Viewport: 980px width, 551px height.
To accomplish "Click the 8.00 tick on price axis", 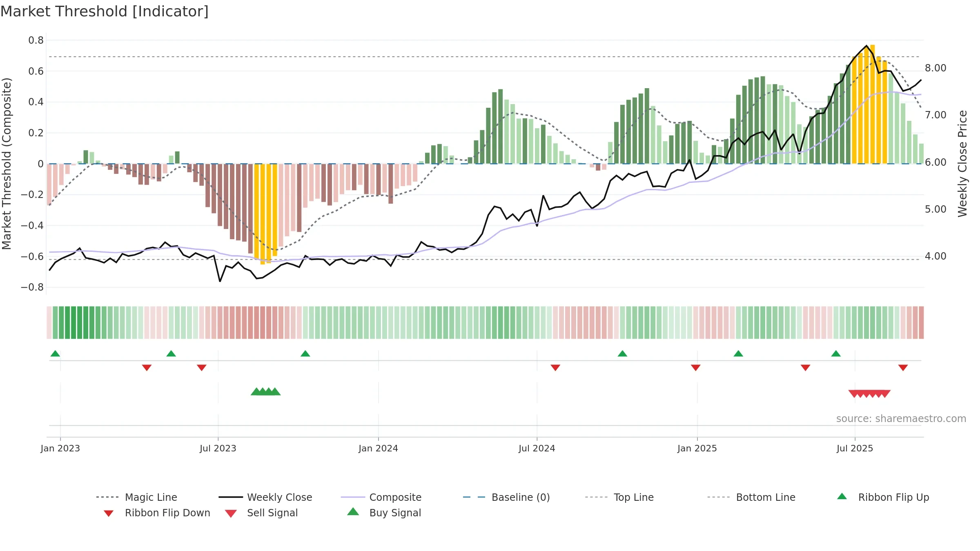I will point(935,68).
